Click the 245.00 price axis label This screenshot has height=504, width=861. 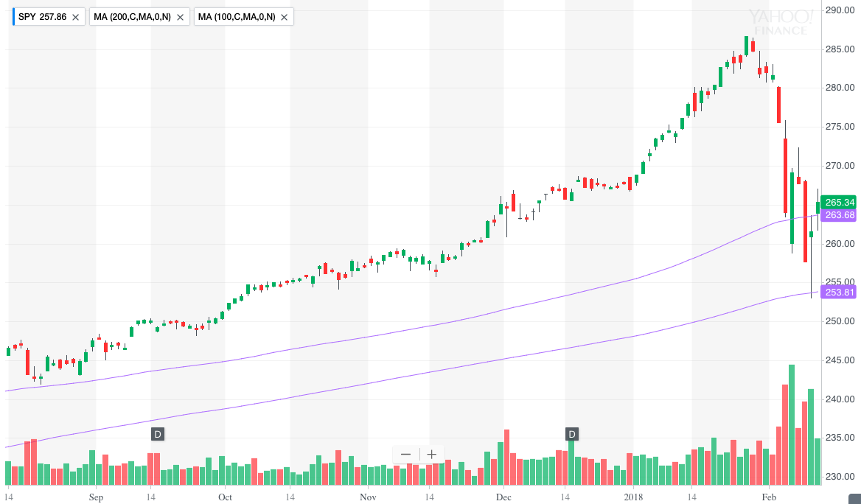click(840, 360)
